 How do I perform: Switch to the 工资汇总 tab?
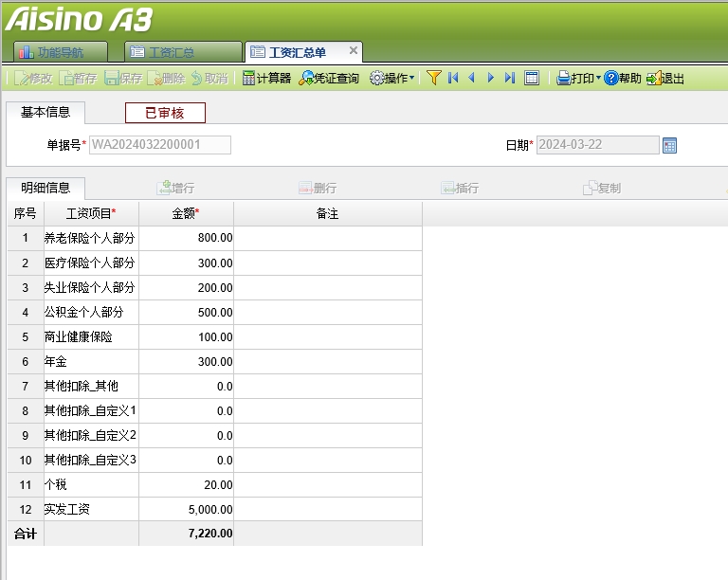click(x=183, y=52)
